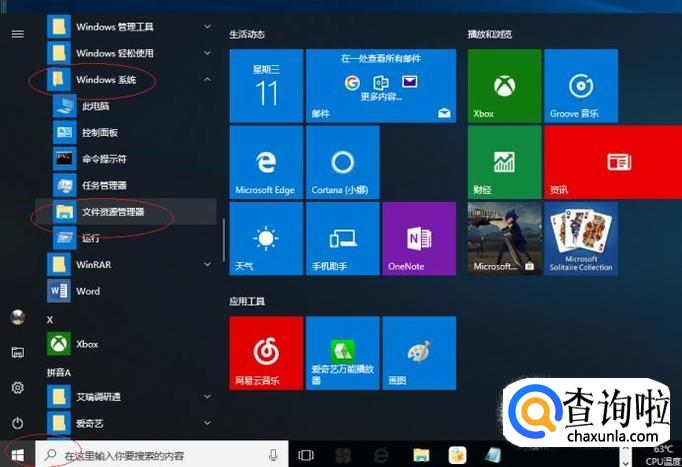The height and width of the screenshot is (467, 682).
Task: Open Microsoft Solitaire Collection tile
Action: point(581,239)
